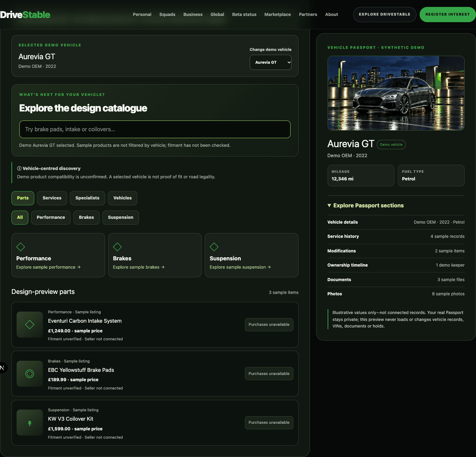Open Service history passport row
Image resolution: width=476 pixels, height=457 pixels.
[396, 236]
